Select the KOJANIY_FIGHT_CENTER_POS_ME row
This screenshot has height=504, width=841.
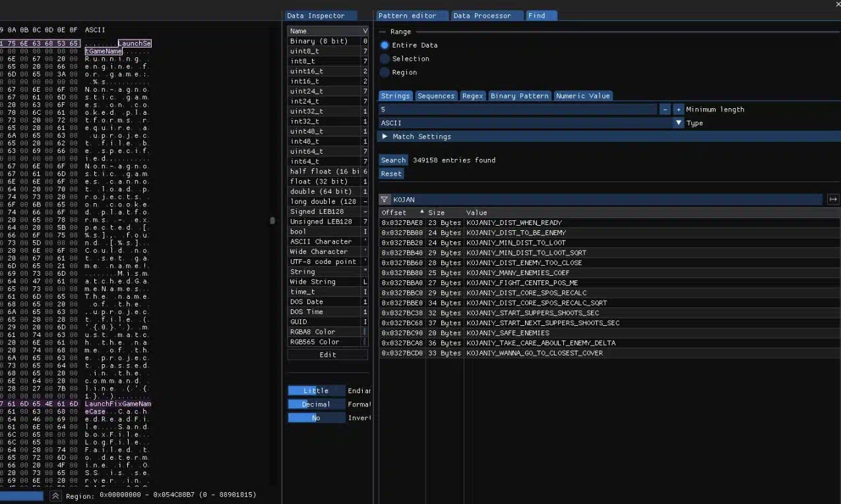[609, 283]
